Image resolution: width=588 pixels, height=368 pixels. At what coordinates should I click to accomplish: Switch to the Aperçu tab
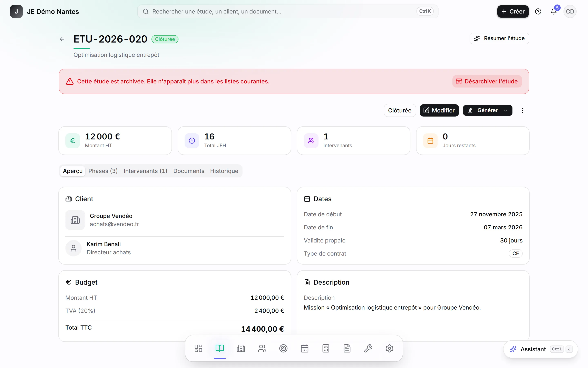point(73,171)
